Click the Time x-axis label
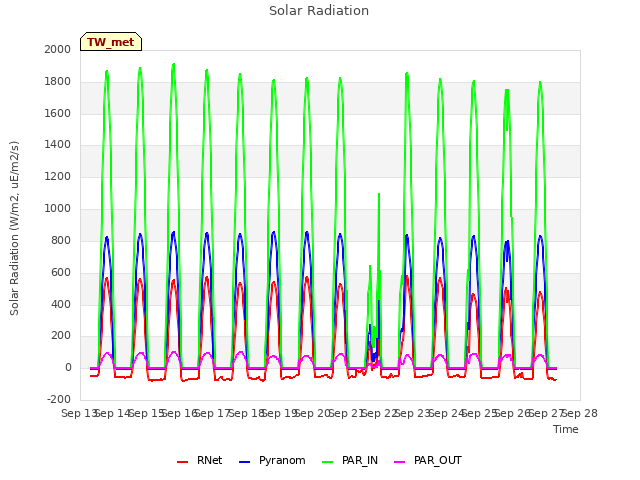 click(x=566, y=429)
